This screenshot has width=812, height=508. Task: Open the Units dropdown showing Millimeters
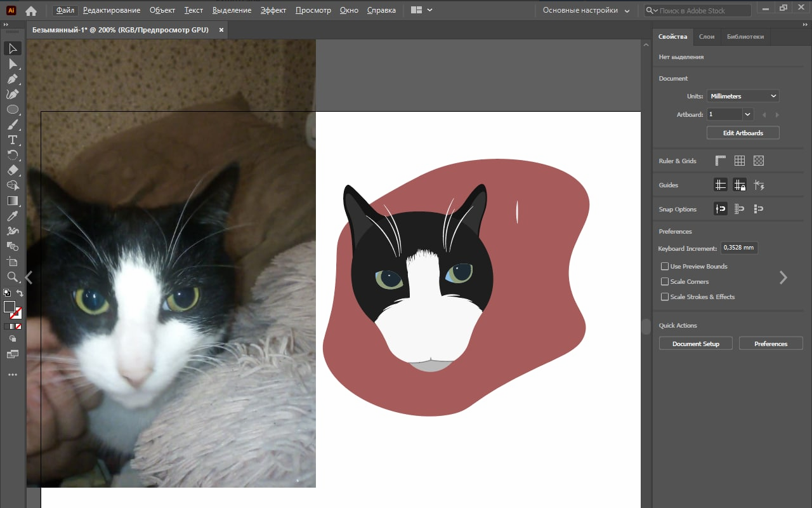click(x=743, y=97)
